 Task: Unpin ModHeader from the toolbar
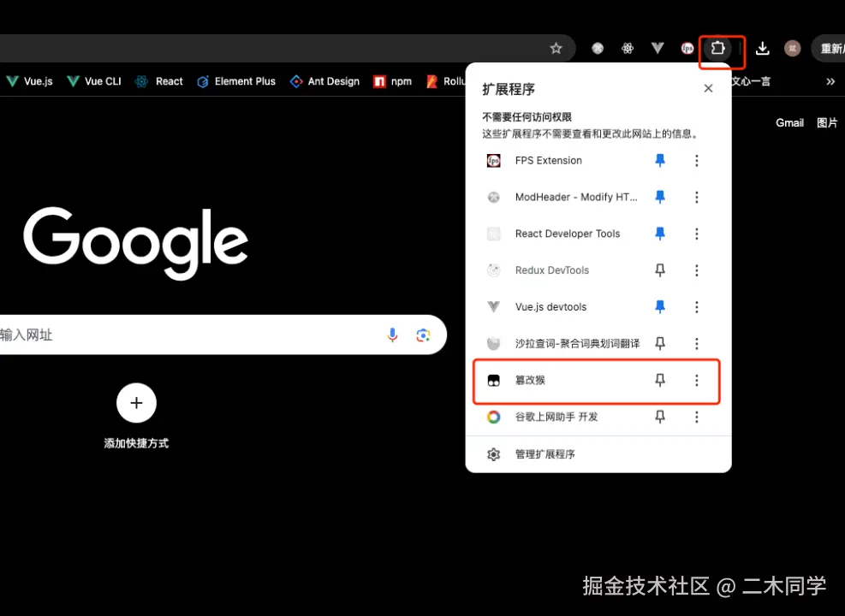659,197
